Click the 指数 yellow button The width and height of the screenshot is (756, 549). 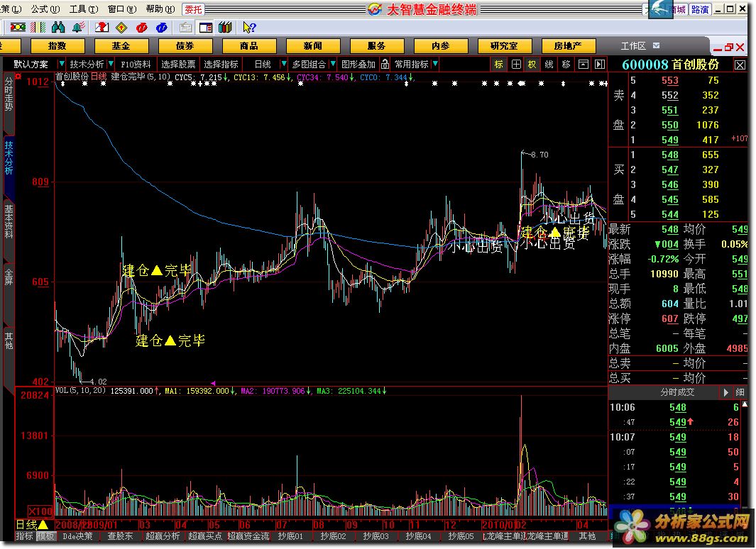coord(57,46)
